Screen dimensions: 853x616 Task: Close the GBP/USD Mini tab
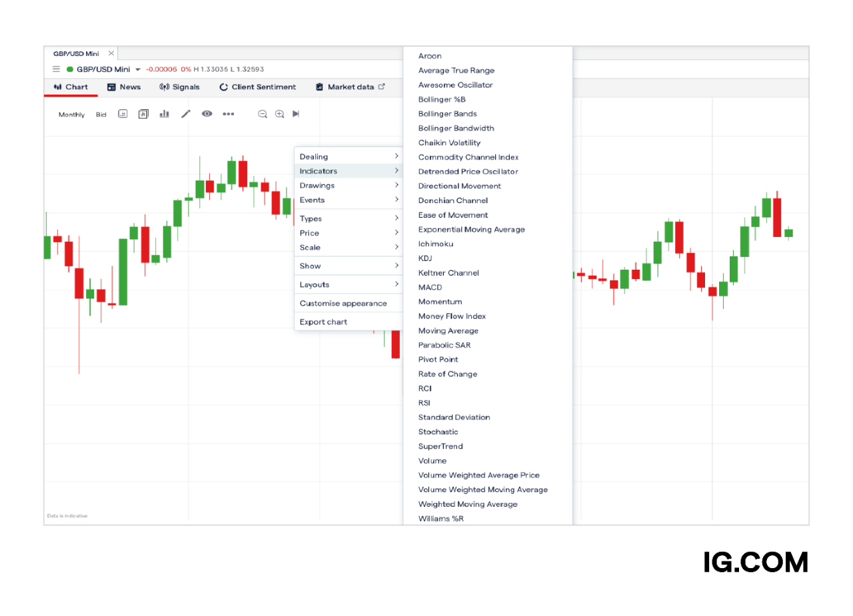[x=111, y=53]
